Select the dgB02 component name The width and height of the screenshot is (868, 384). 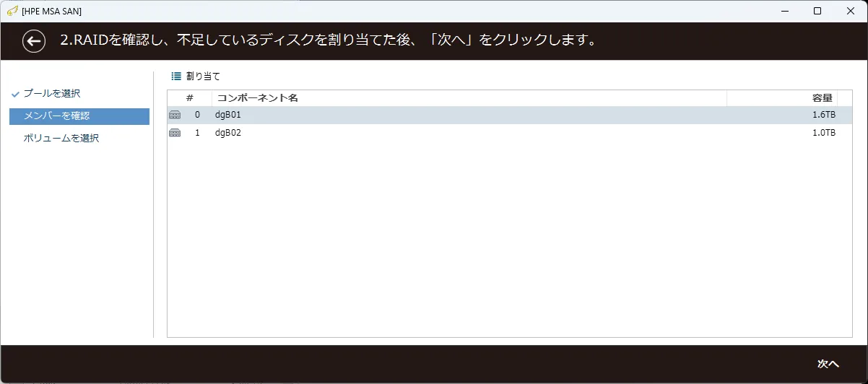click(227, 133)
